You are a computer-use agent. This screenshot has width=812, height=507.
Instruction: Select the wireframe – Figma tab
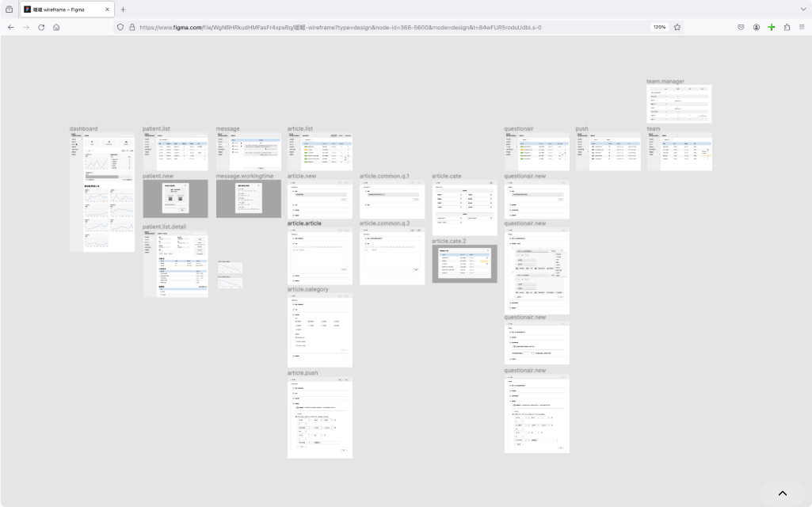coord(63,10)
